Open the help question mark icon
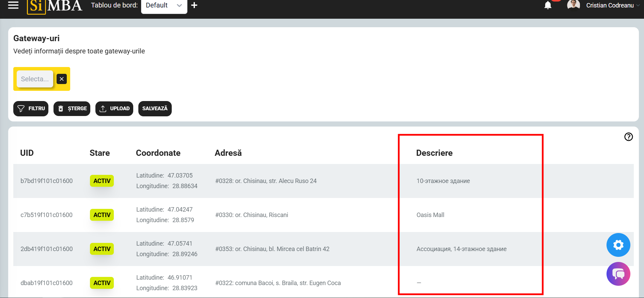 click(x=628, y=137)
